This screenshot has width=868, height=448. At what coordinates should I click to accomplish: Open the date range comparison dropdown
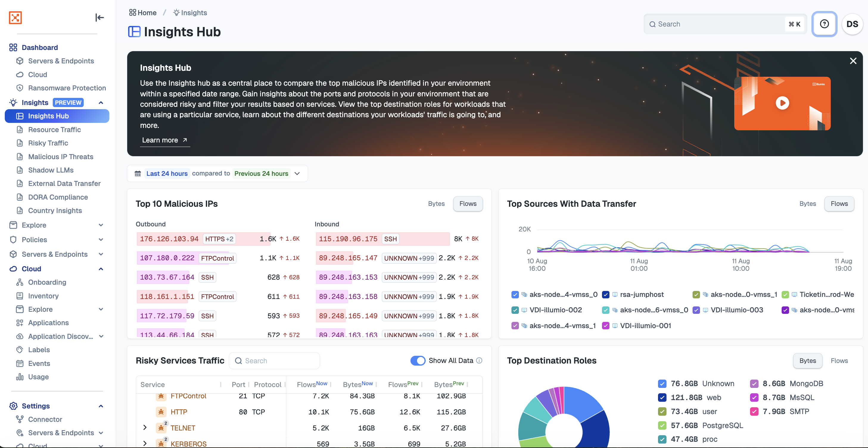point(297,174)
